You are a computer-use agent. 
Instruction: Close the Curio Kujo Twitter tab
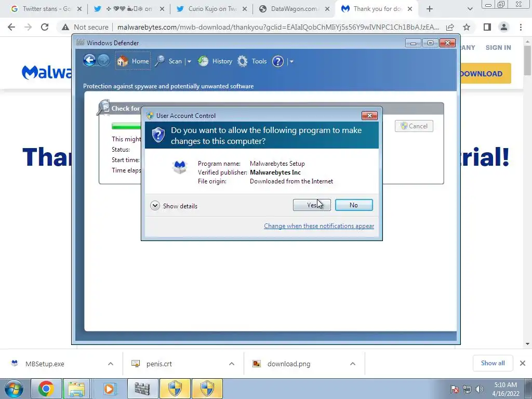click(x=245, y=9)
